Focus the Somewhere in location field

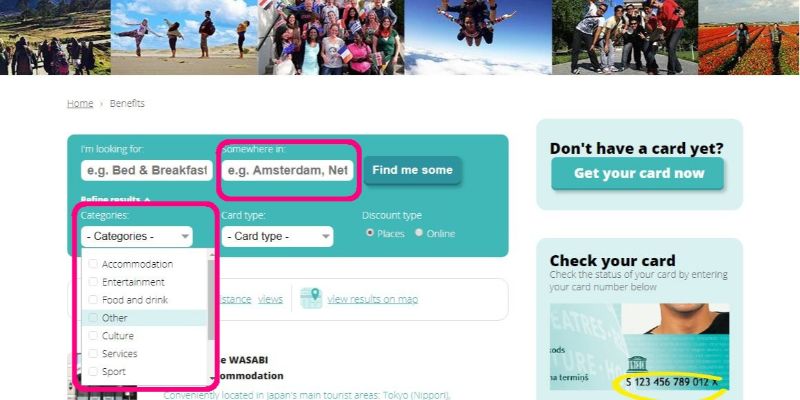pyautogui.click(x=287, y=170)
